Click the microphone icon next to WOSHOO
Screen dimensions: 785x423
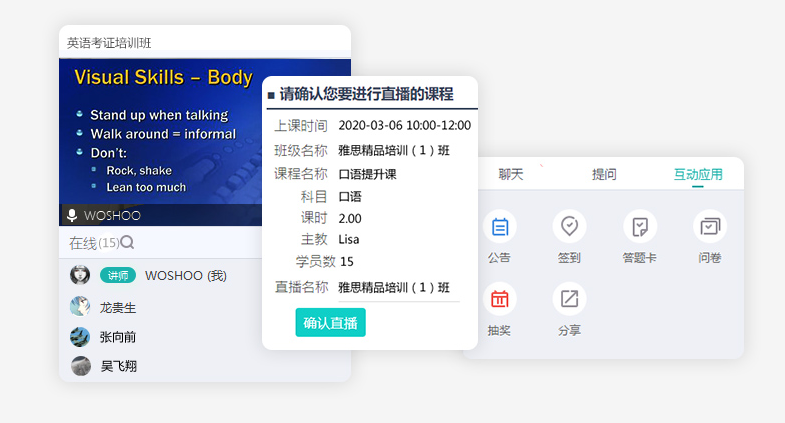[x=72, y=215]
